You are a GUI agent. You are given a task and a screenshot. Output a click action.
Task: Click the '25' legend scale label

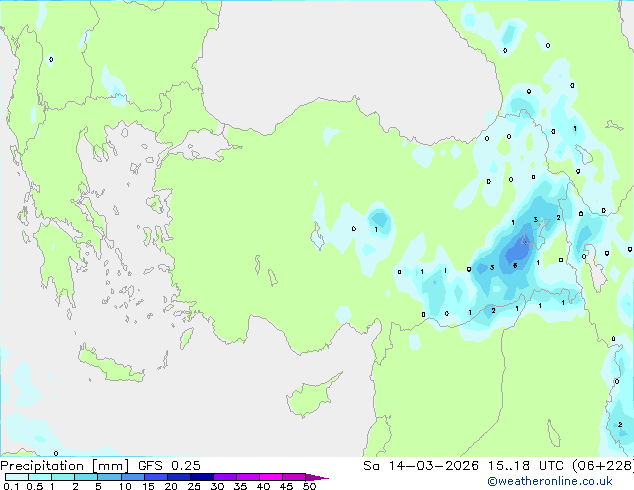[194, 486]
